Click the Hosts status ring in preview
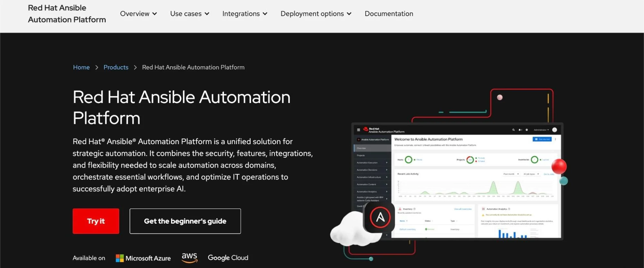 pos(409,160)
